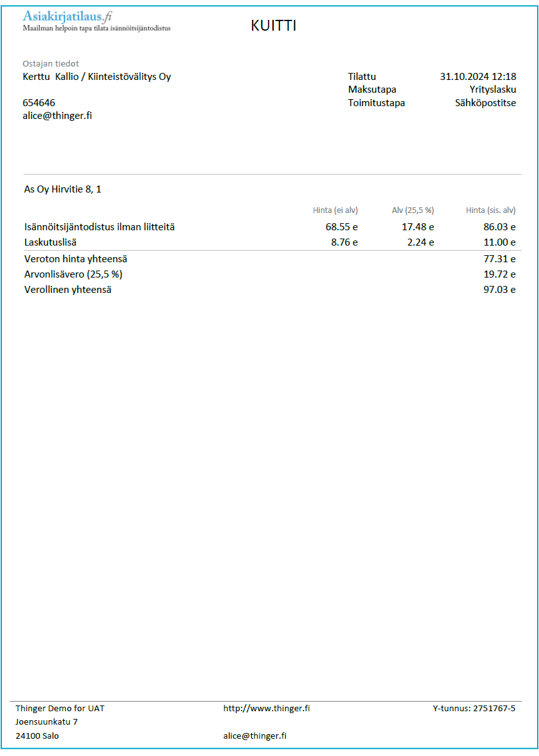Click the price 68.55 e
Viewport: 539px width, 756px height.
tap(342, 227)
